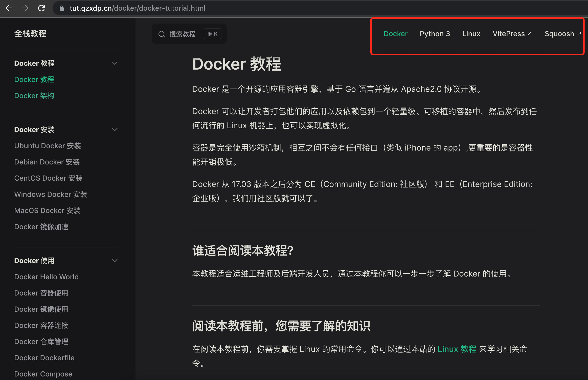Open the Linux 教程 inline link

tap(457, 349)
